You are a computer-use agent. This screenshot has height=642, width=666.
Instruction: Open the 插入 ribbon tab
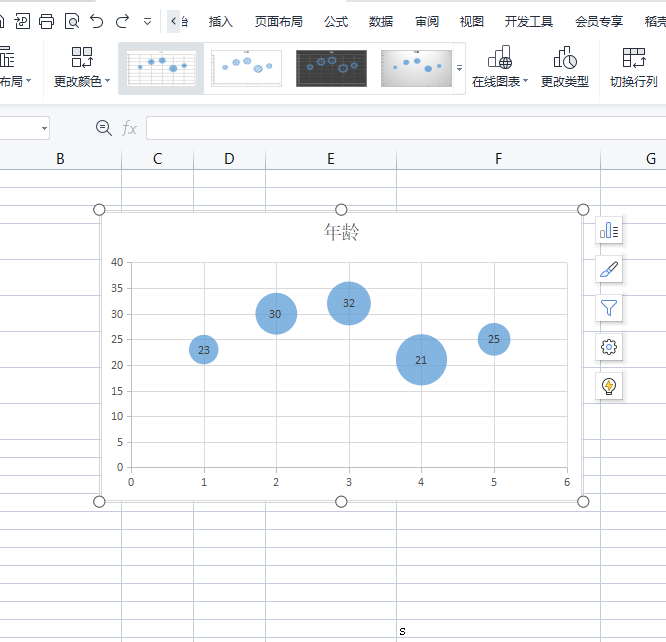(220, 21)
